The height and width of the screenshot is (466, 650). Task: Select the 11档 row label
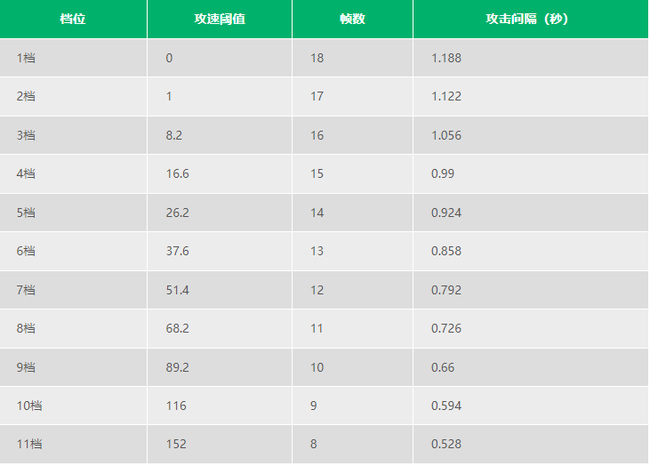coord(29,444)
